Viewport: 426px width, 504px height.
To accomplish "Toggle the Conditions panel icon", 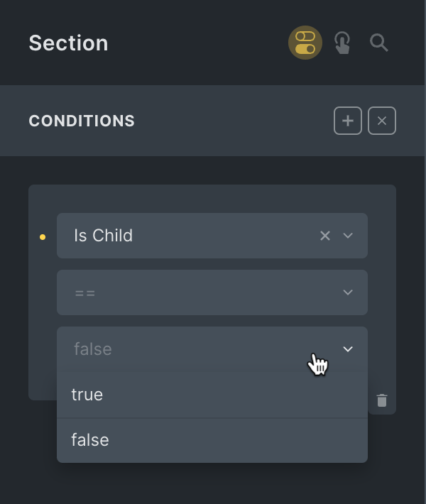I will [305, 43].
